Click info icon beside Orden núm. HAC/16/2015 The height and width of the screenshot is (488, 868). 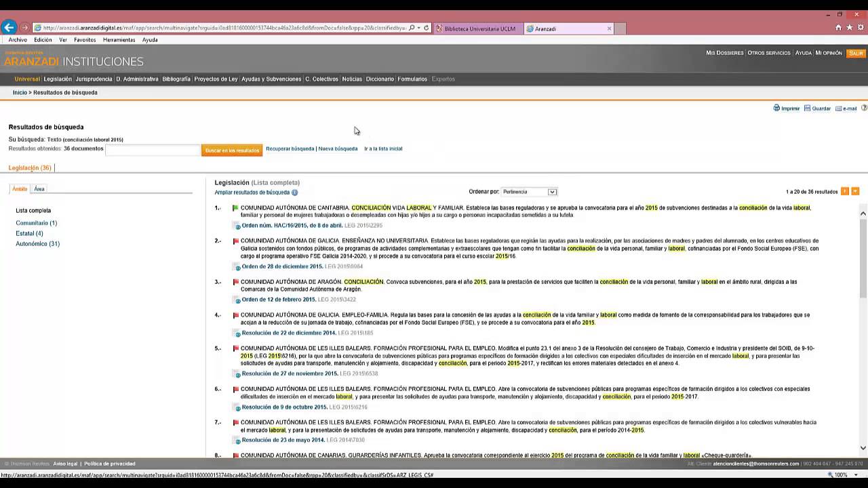(238, 226)
